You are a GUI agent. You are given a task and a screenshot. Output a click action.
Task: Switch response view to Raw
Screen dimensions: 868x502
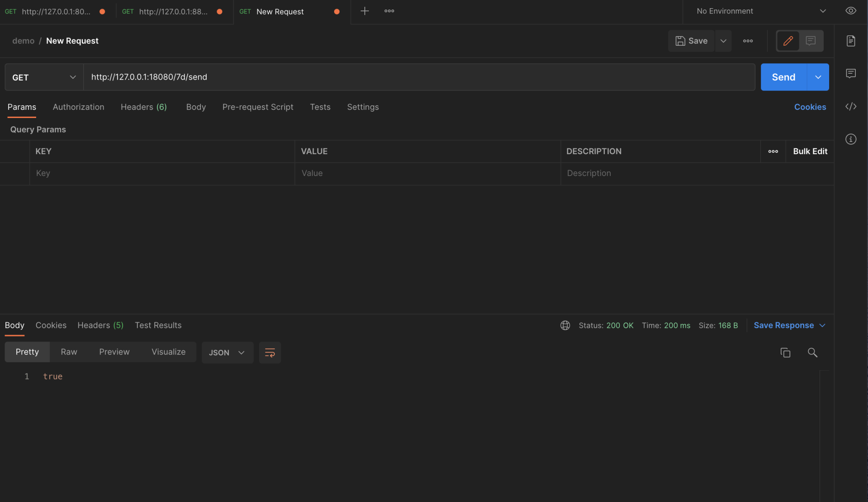click(69, 352)
